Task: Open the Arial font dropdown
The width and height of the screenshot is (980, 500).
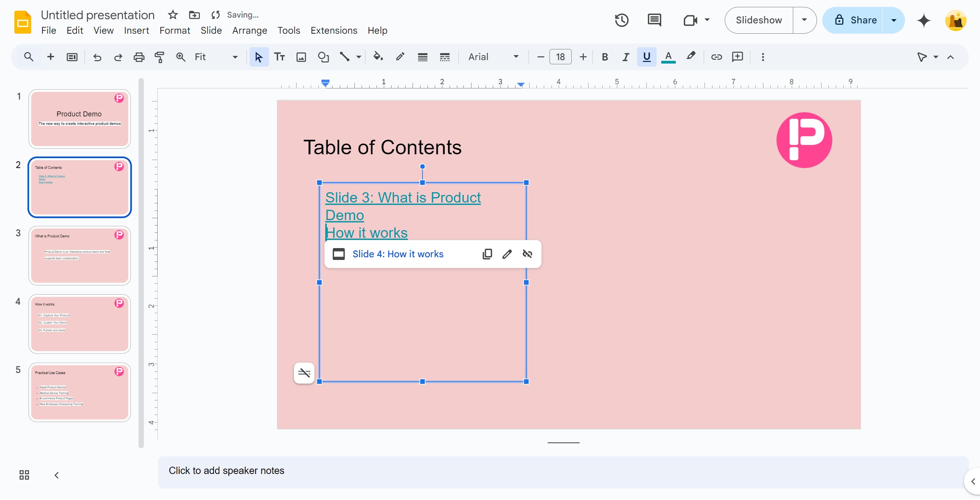Action: 494,57
